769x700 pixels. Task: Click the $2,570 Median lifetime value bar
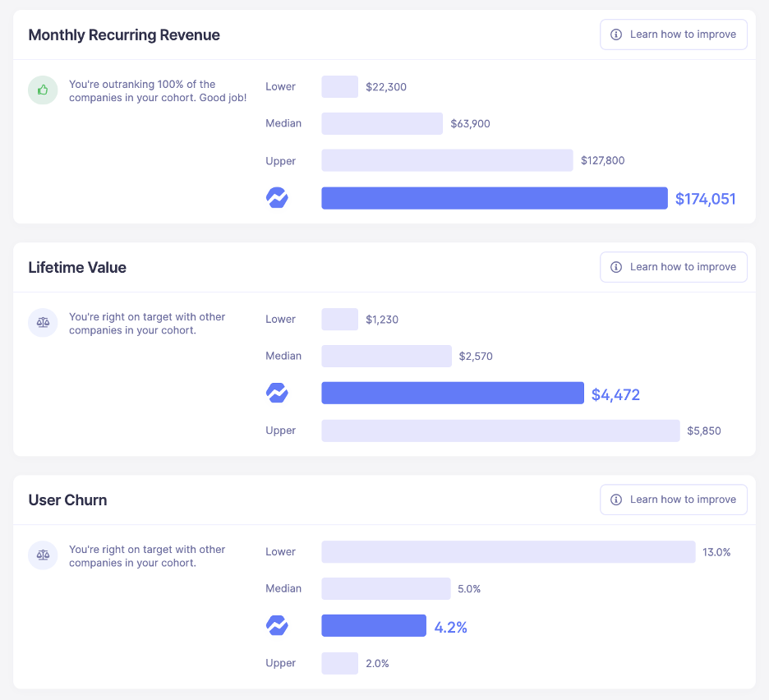click(386, 356)
